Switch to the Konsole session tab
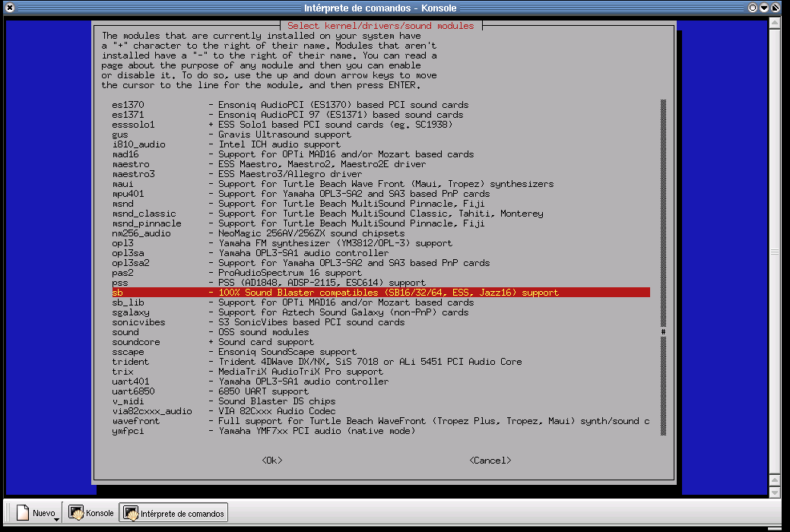The image size is (790, 532). point(91,513)
